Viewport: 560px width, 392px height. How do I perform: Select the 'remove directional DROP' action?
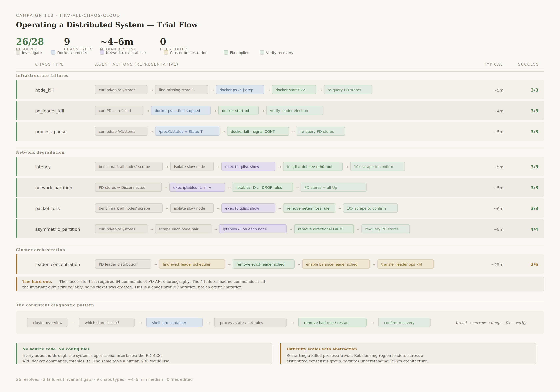pos(324,229)
